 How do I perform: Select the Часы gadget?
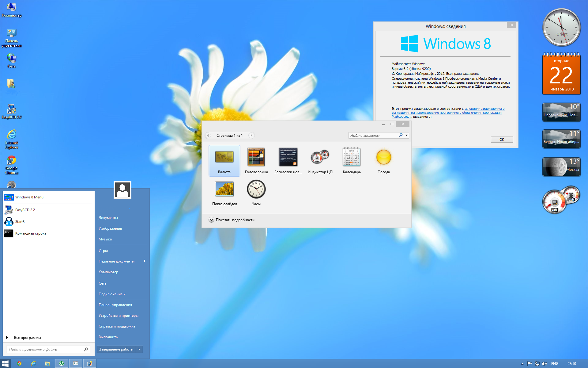click(256, 193)
